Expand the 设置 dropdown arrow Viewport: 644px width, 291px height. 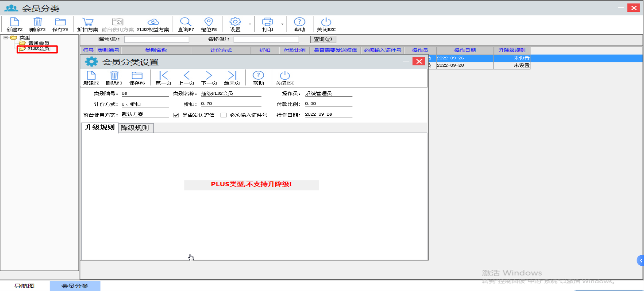[x=250, y=24]
